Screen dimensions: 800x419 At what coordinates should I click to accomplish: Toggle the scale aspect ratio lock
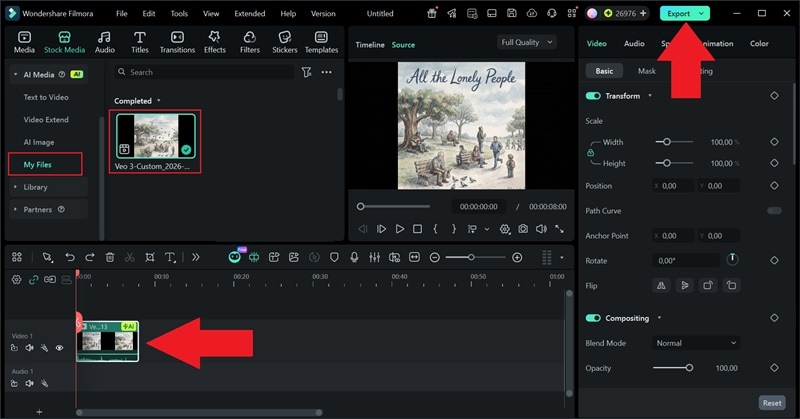[x=590, y=153]
